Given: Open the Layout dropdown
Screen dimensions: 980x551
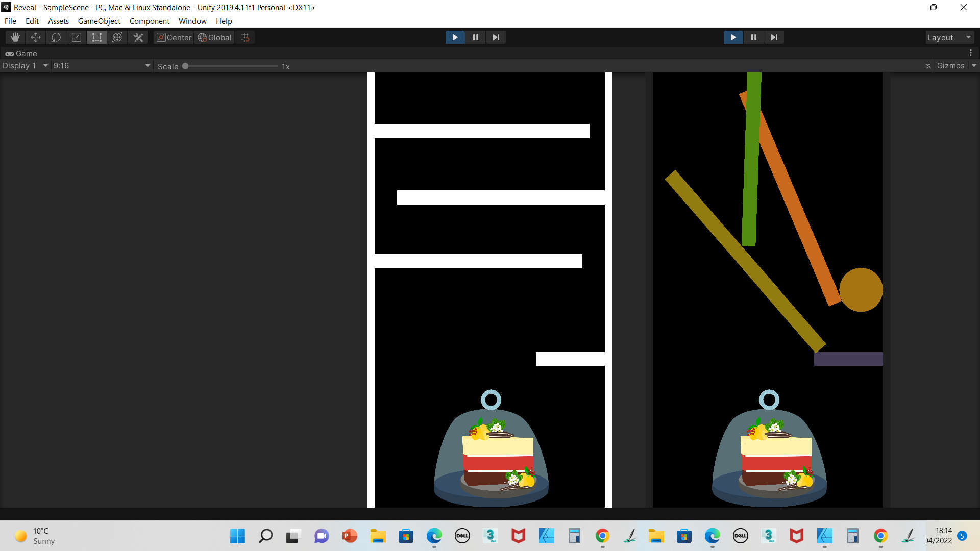Looking at the screenshot, I should coord(949,37).
